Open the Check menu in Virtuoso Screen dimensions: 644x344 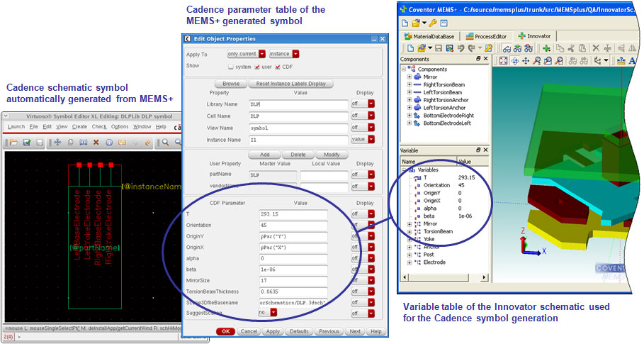pyautogui.click(x=99, y=126)
